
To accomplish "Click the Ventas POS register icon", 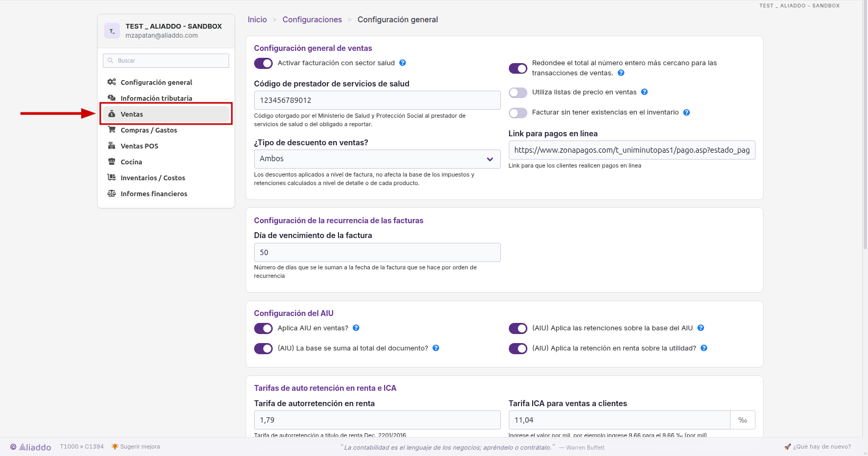I will click(111, 146).
